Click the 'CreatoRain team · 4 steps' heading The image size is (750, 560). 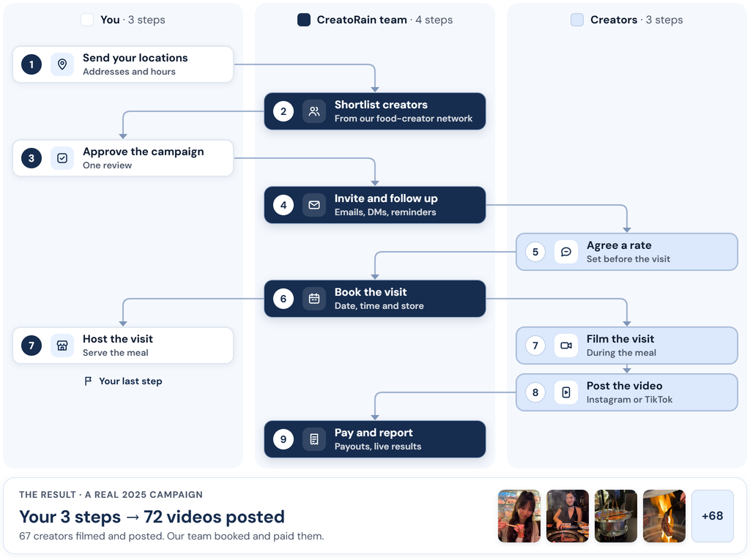pyautogui.click(x=385, y=20)
